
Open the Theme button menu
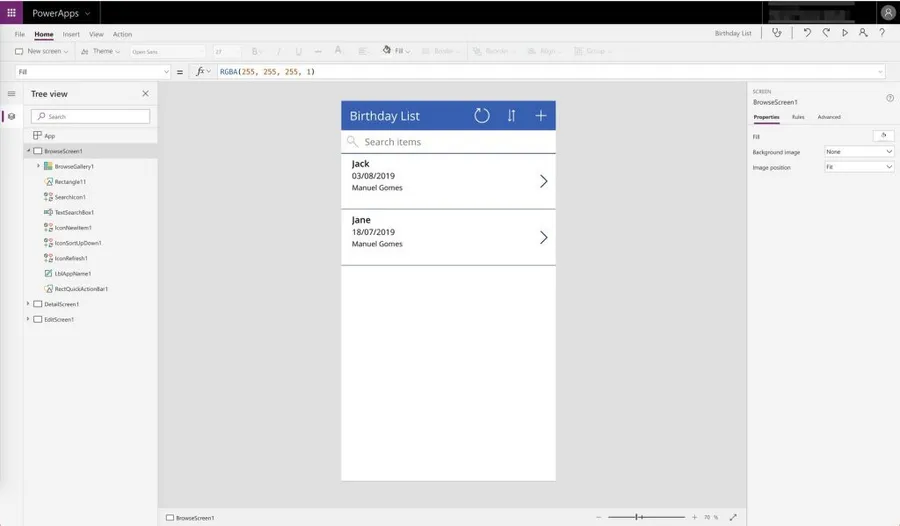(x=103, y=51)
